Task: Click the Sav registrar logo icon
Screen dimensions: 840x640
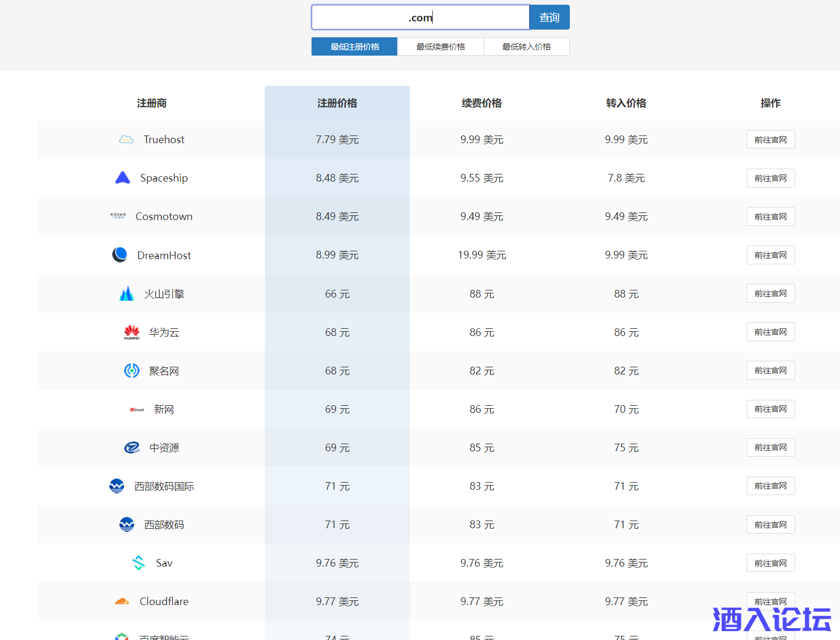Action: pos(139,563)
